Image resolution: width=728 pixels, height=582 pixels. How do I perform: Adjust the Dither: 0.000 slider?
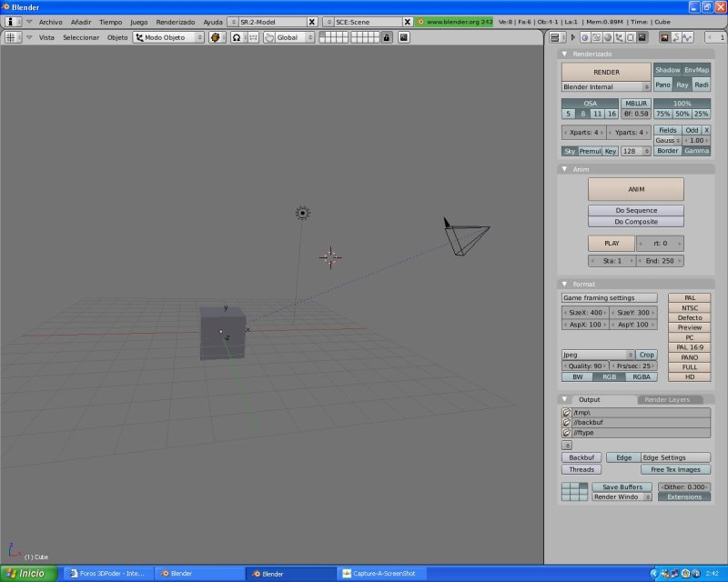coord(684,487)
